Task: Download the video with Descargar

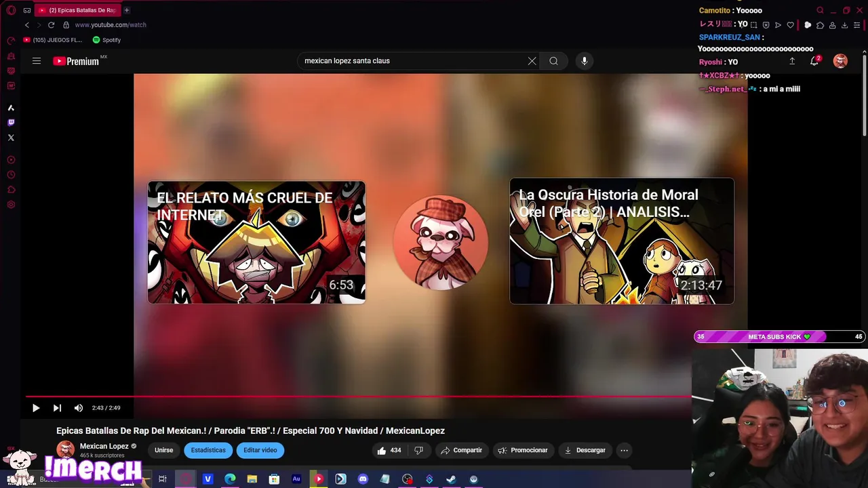Action: pyautogui.click(x=585, y=450)
